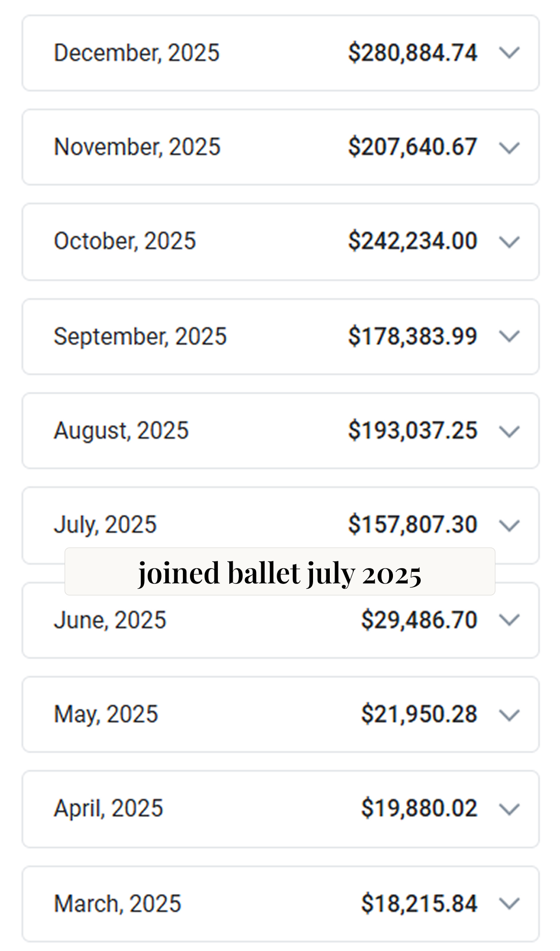Click the $29,486.70 June amount
560x951 pixels.
[x=419, y=620]
